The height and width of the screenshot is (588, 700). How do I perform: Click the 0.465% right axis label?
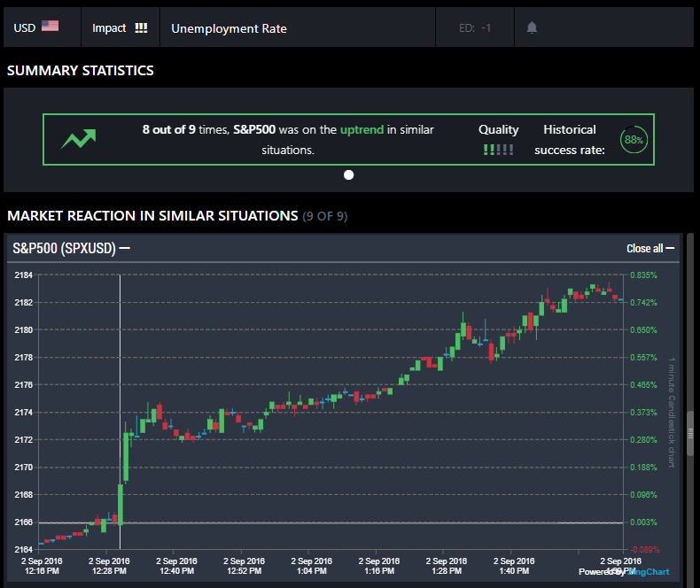[643, 384]
